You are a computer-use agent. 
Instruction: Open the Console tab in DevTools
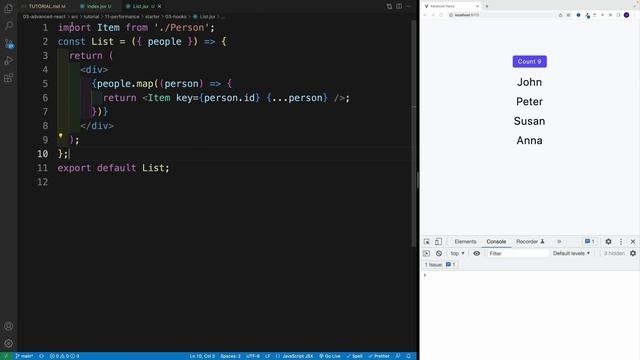[496, 242]
